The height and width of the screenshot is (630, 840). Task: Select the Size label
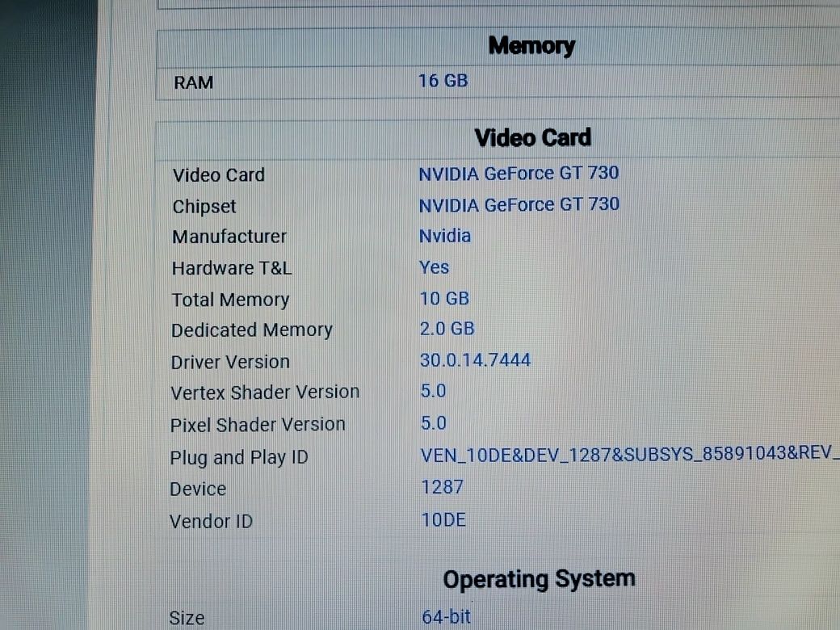pyautogui.click(x=187, y=618)
